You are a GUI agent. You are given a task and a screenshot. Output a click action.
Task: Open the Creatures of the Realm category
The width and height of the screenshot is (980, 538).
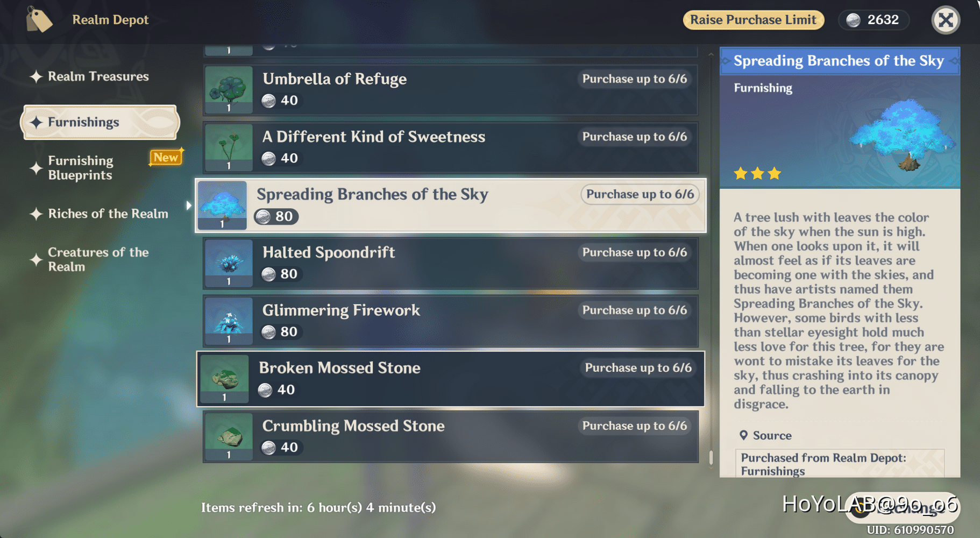click(98, 259)
